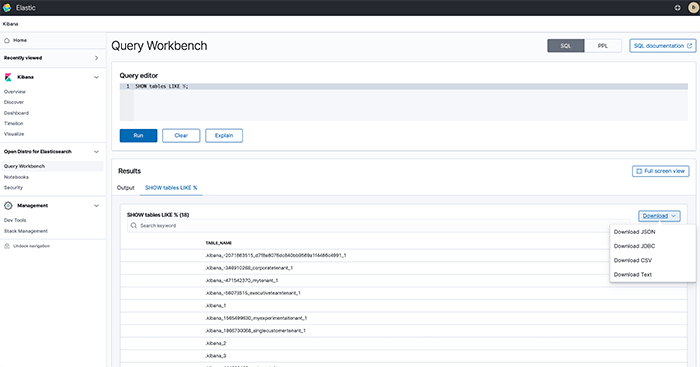Click the Management gear icon
700x367 pixels.
pos(8,205)
